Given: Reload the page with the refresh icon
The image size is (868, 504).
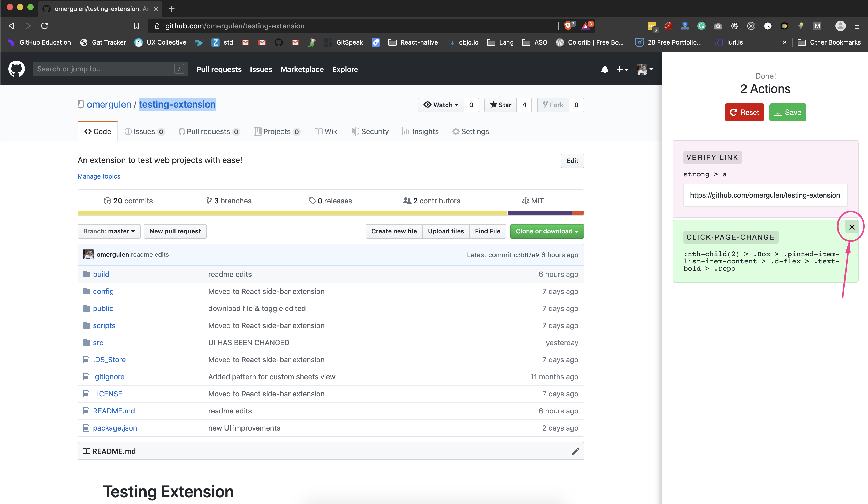Looking at the screenshot, I should coord(44,26).
